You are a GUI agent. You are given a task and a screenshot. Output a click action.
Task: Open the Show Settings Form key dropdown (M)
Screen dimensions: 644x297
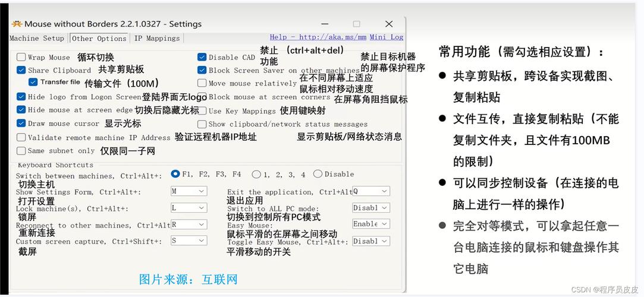189,191
